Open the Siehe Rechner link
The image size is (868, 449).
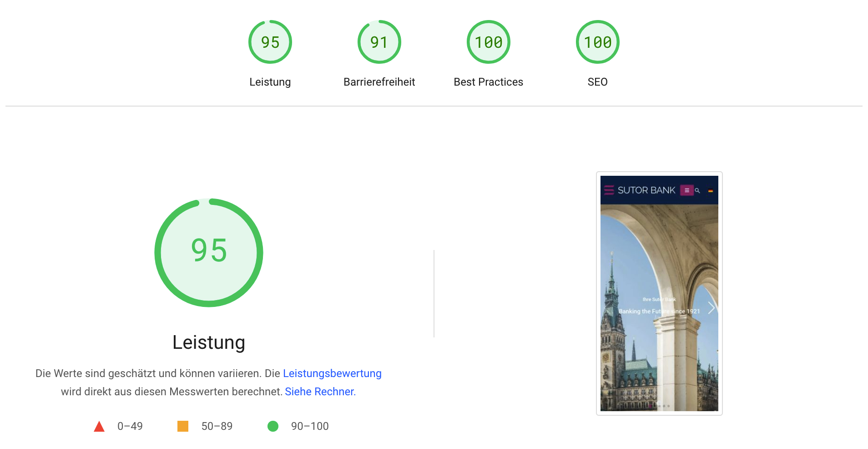(319, 392)
